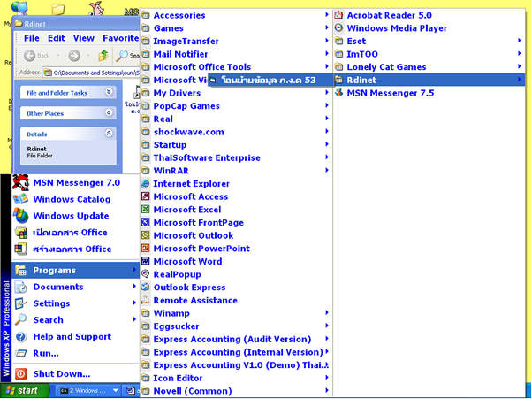Launch Windows Media Player

396,27
